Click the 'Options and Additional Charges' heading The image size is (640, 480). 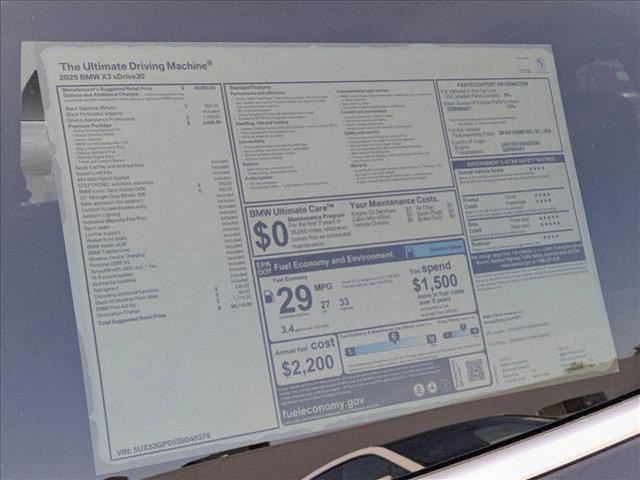(100, 95)
